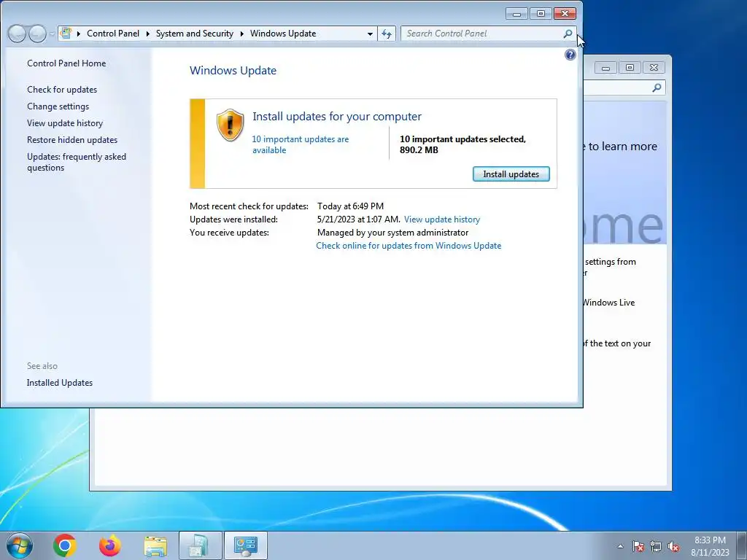Click the search magnifier icon

click(x=568, y=34)
